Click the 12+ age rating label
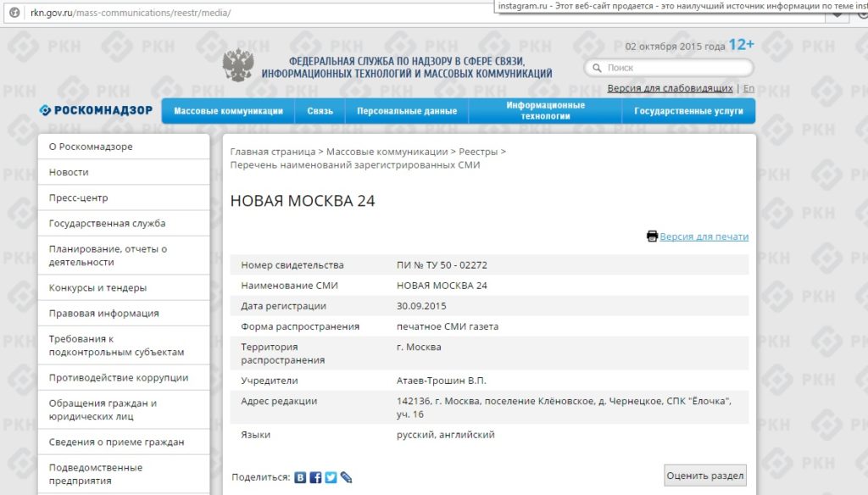 click(741, 44)
